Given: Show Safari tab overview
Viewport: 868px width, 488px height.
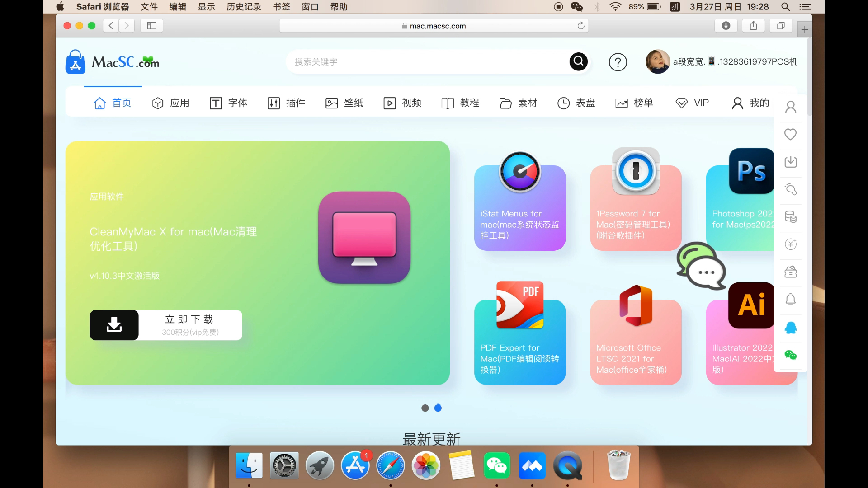Looking at the screenshot, I should click(781, 26).
